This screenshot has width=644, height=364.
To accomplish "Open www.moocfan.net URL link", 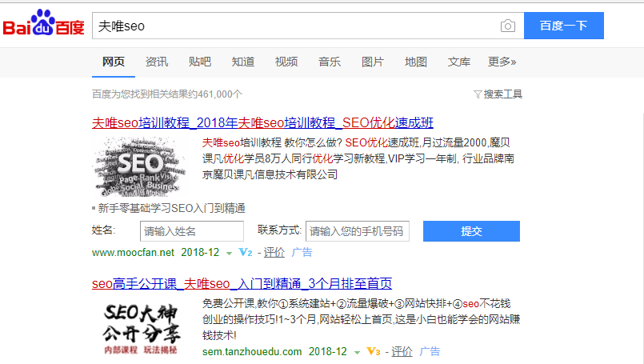I will 133,252.
